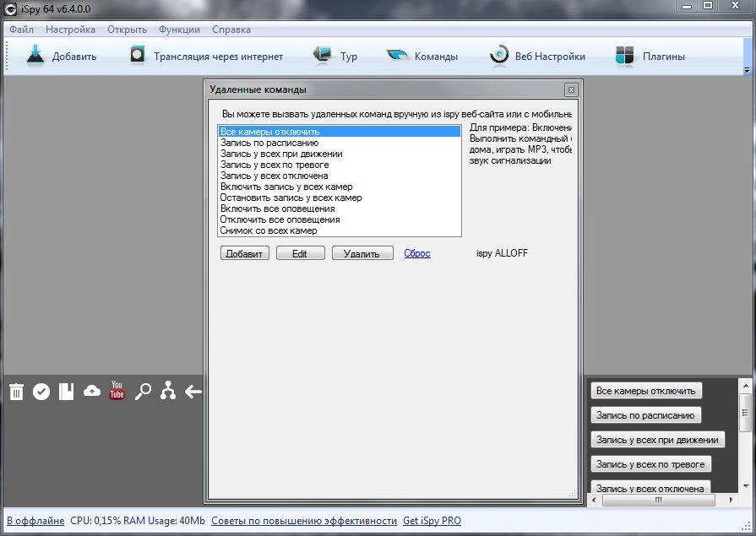Image resolution: width=756 pixels, height=536 pixels.
Task: Open Плагины from the toolbar
Action: click(x=650, y=57)
